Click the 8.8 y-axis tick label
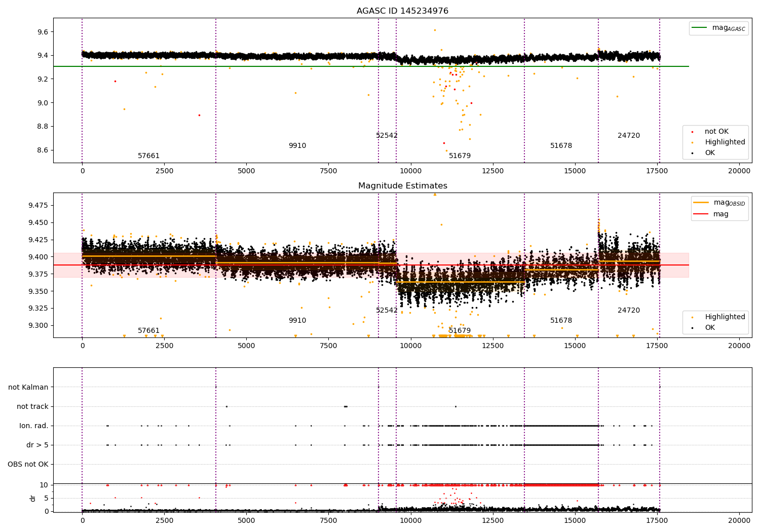Viewport: 760px width, 532px height. (x=43, y=126)
